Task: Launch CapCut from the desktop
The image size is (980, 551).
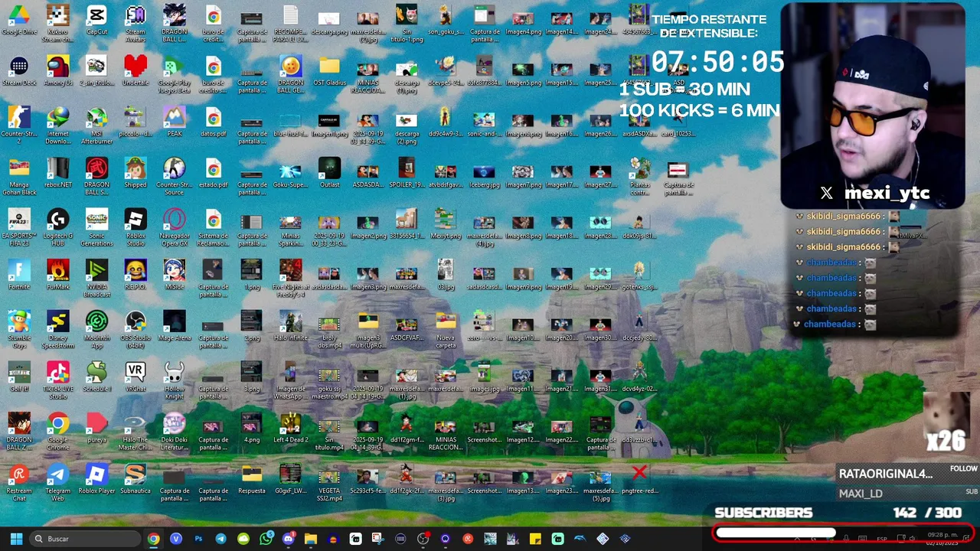Action: 96,21
